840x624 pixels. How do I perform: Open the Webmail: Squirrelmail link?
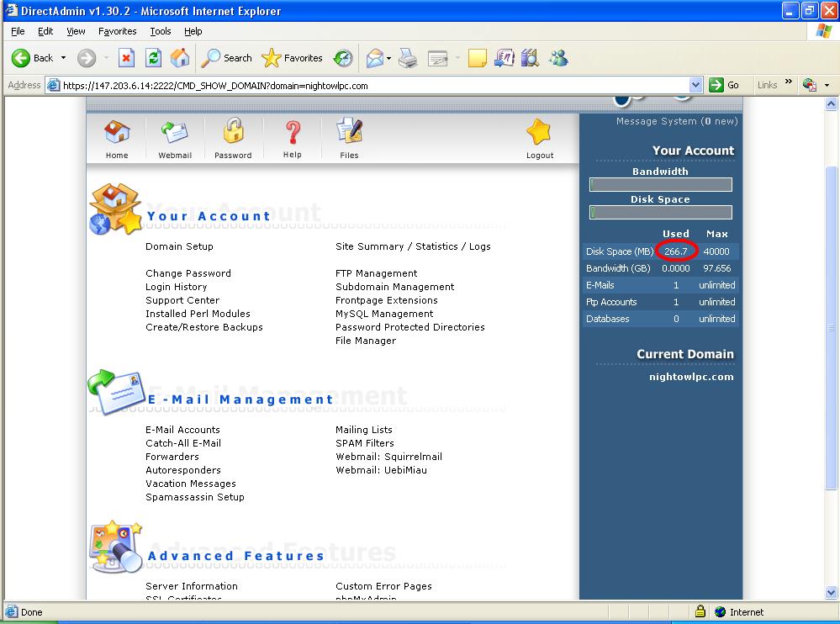(388, 457)
